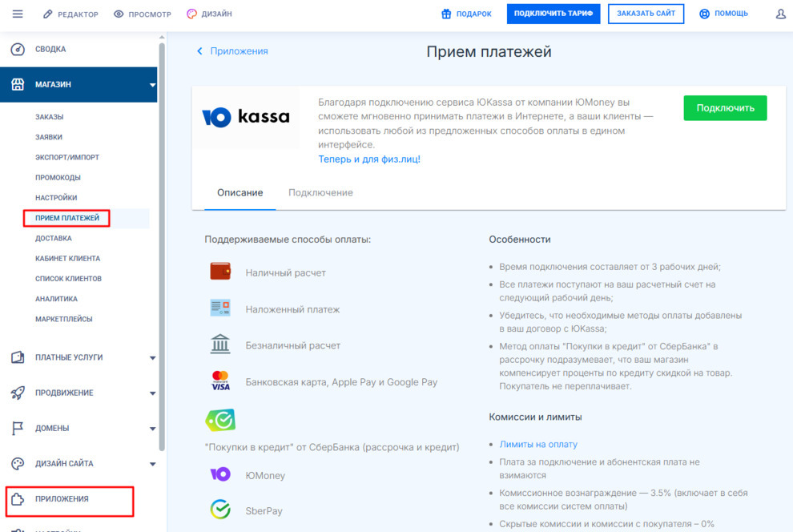Click the pencil icon next to Редактор

pos(47,14)
